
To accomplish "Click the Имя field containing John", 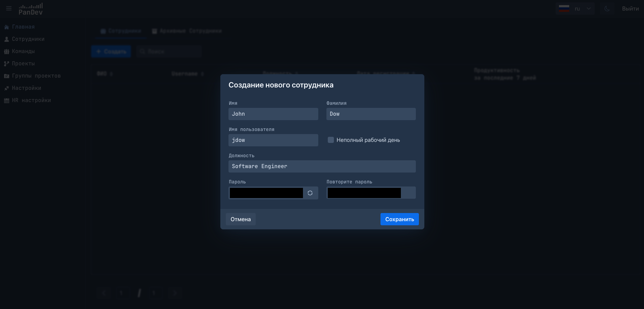I will [273, 114].
